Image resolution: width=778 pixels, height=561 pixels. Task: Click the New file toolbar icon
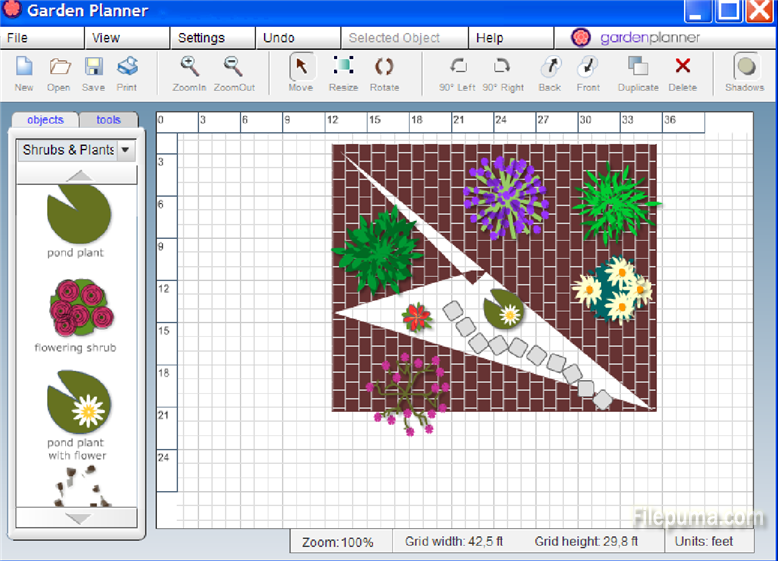(24, 68)
